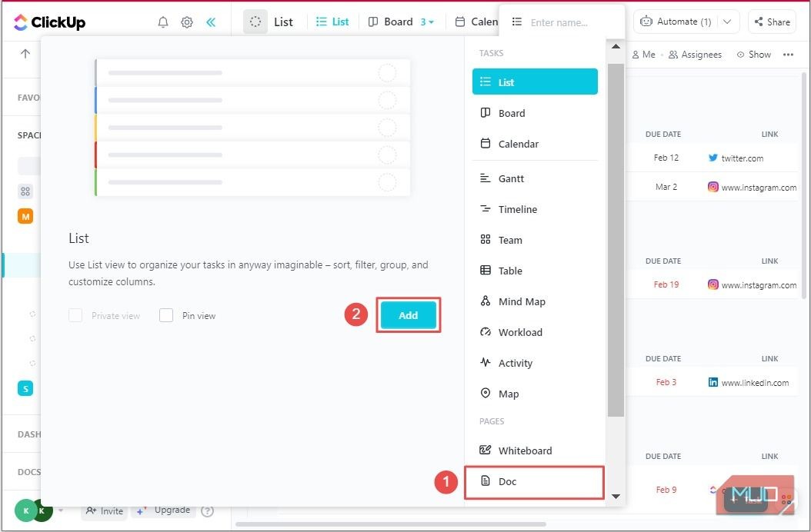Click the Share button
This screenshot has height=532, width=811.
click(772, 22)
